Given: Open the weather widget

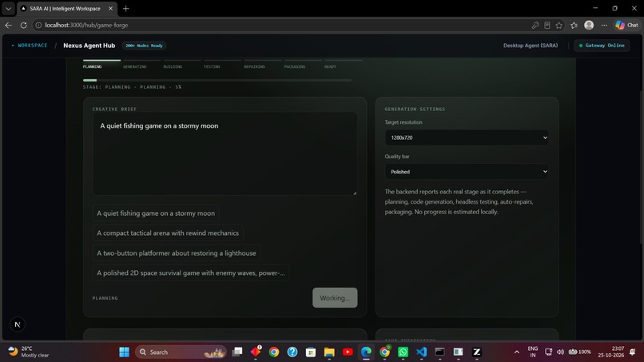Looking at the screenshot, I should coord(29,352).
